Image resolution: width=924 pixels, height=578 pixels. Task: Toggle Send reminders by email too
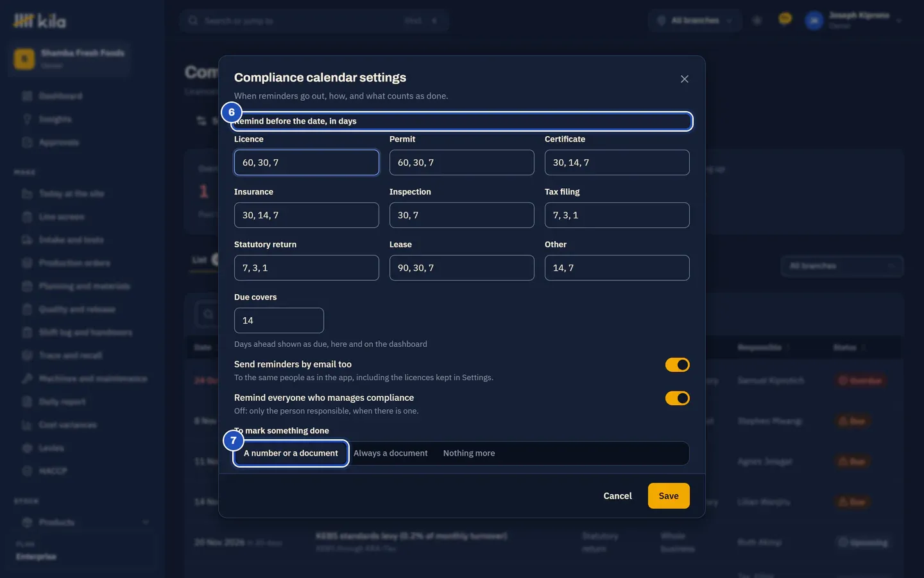pyautogui.click(x=678, y=365)
